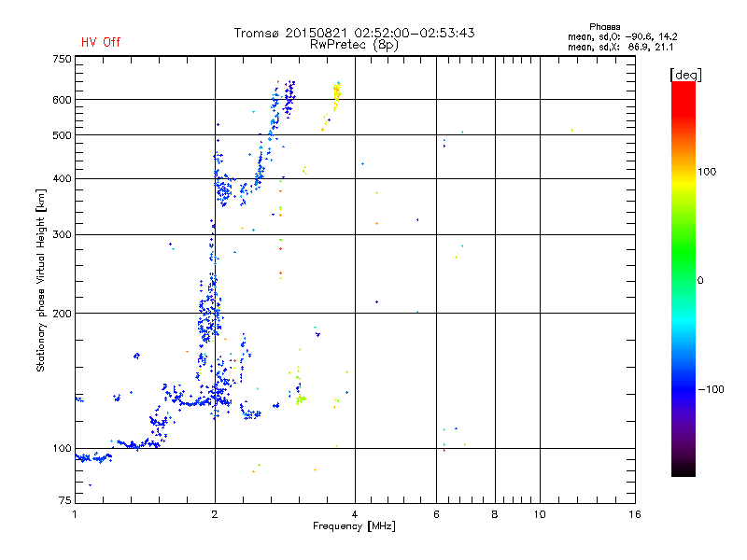Click the colorbar '100' tick label
The width and height of the screenshot is (747, 560).
(707, 172)
